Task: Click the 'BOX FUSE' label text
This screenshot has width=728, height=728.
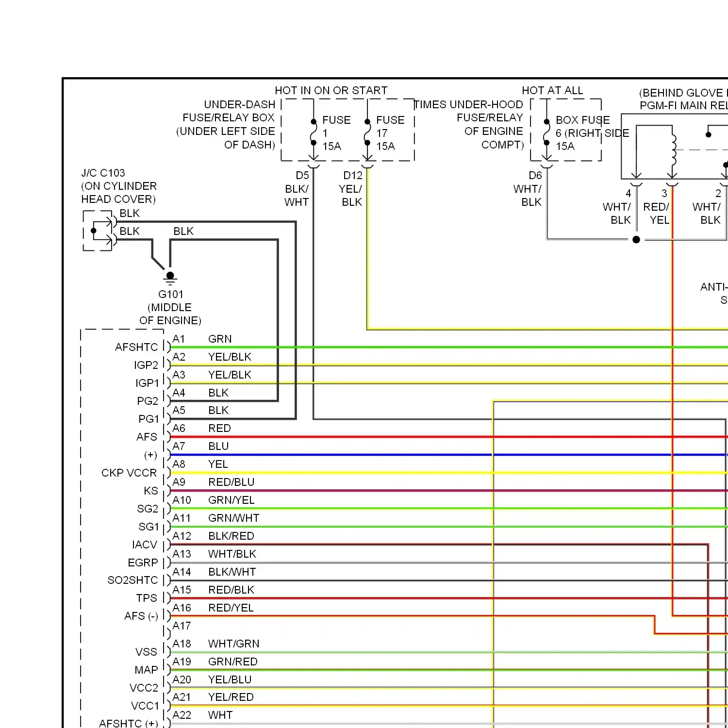Action: click(583, 120)
